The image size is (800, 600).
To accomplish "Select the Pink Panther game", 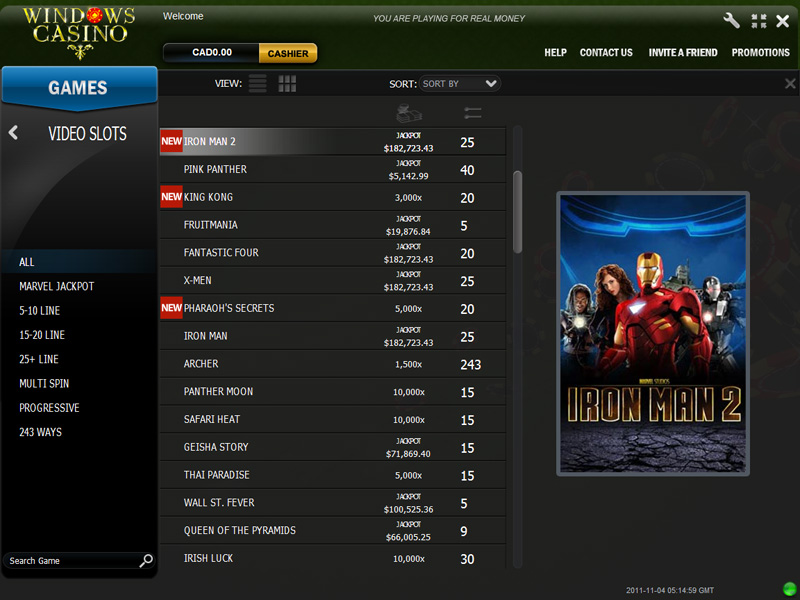I will coord(333,169).
